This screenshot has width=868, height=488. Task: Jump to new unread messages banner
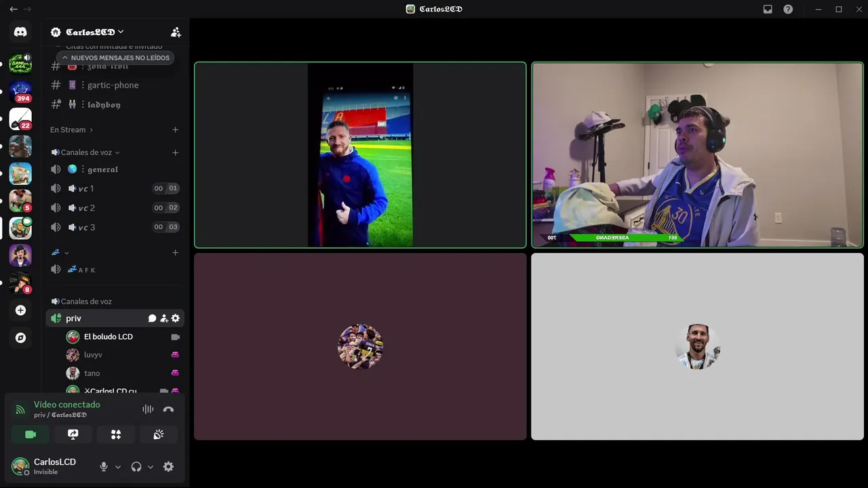point(116,58)
